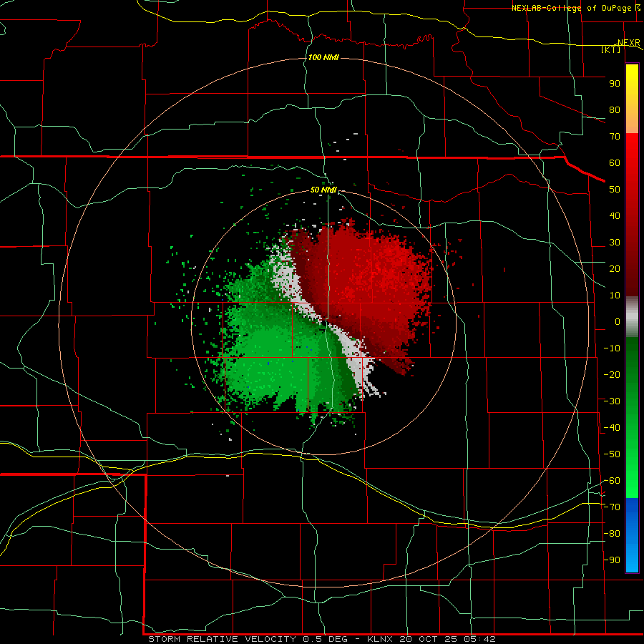The width and height of the screenshot is (644, 644).
Task: Click the 60 value on velocity scale
Action: pos(615,162)
